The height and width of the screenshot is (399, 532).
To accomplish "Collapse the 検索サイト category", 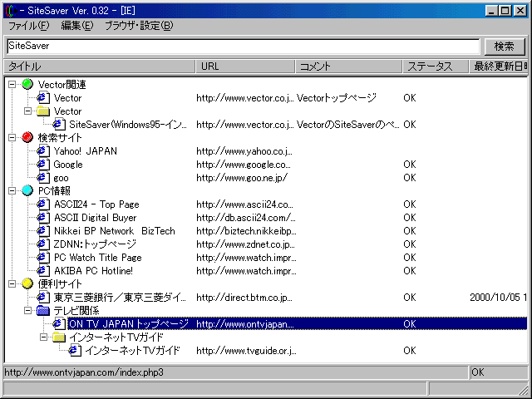I will pos(12,137).
